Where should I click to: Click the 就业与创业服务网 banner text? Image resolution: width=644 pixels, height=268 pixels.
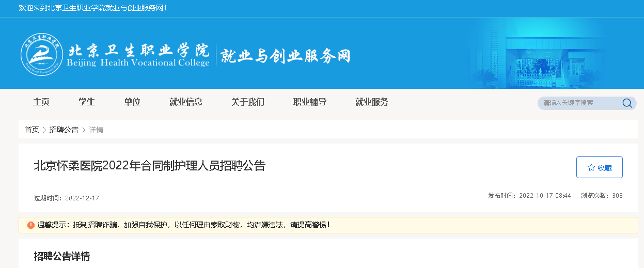coord(286,55)
